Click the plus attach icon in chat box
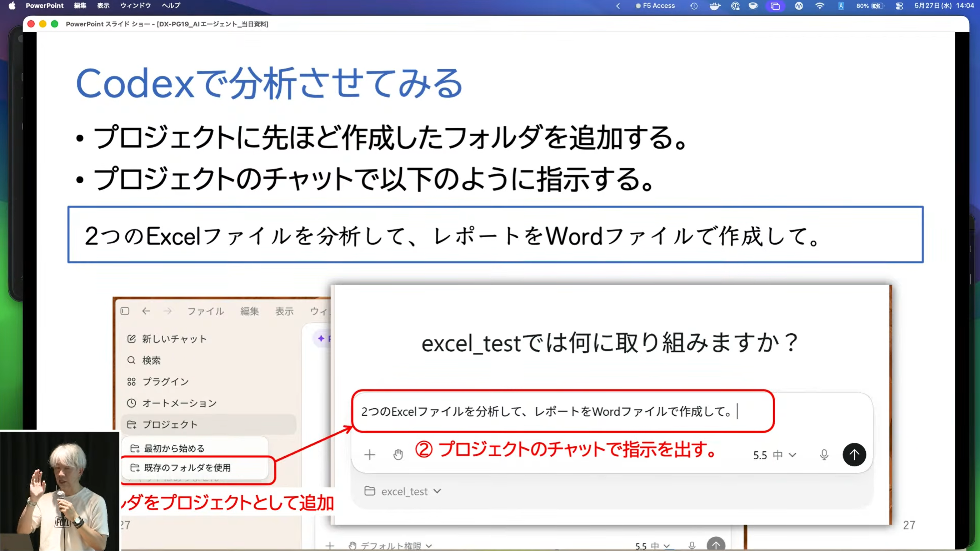The height and width of the screenshot is (551, 980). (369, 455)
